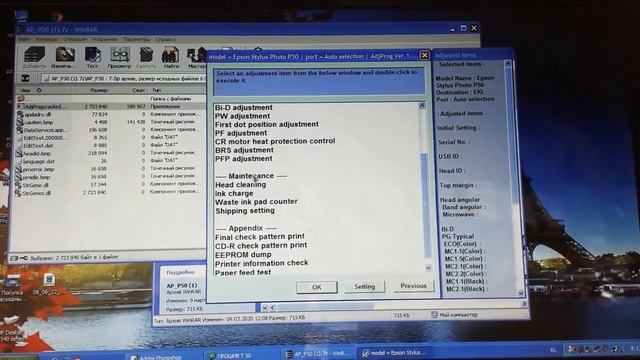Screen dimensions: 640x360
Task: Select Bi-D adjustment item
Action: 244,107
